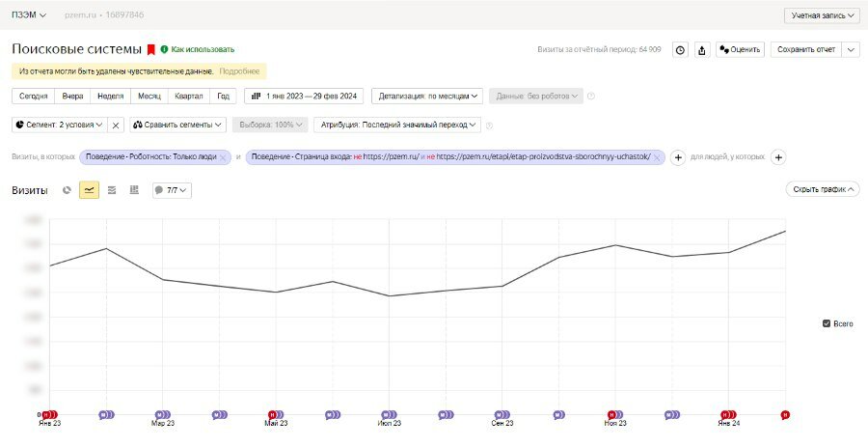
Task: Expand arrow next to Сохранить отчет
Action: click(851, 50)
